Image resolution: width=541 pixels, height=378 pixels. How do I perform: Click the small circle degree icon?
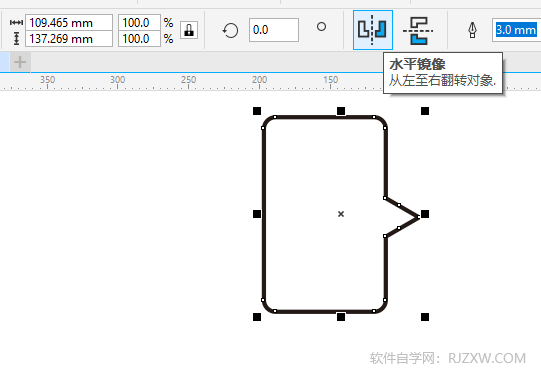pos(321,27)
